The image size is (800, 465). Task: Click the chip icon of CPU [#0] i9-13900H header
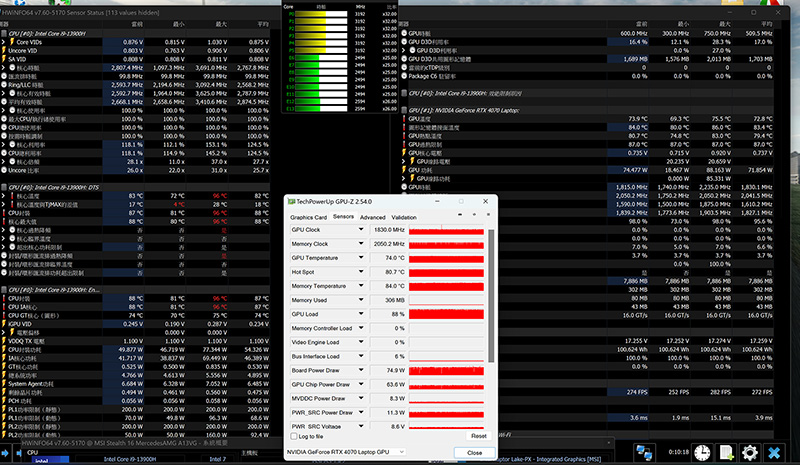click(4, 34)
